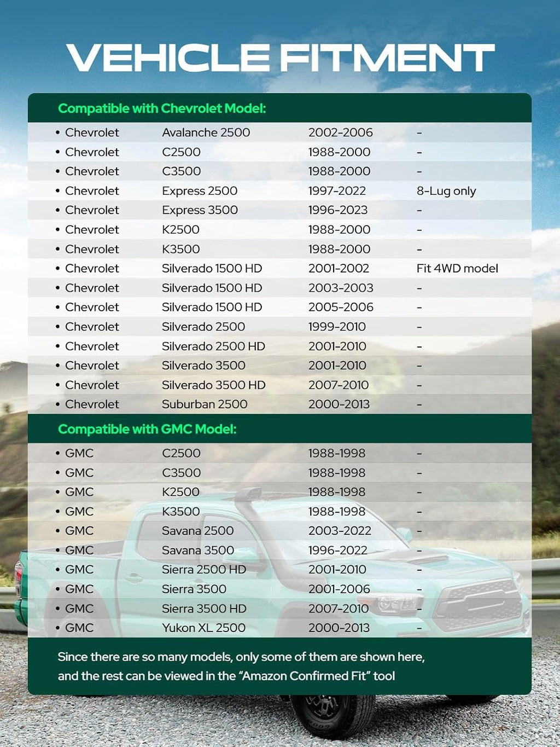Click the 'Silverado 3500' model cell
This screenshot has width=560, height=747.
click(x=203, y=366)
